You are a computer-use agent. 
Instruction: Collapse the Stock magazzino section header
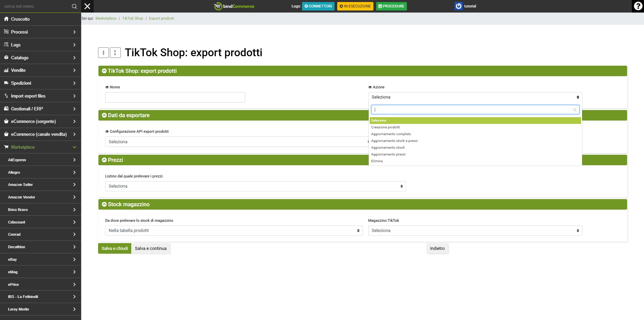click(105, 204)
